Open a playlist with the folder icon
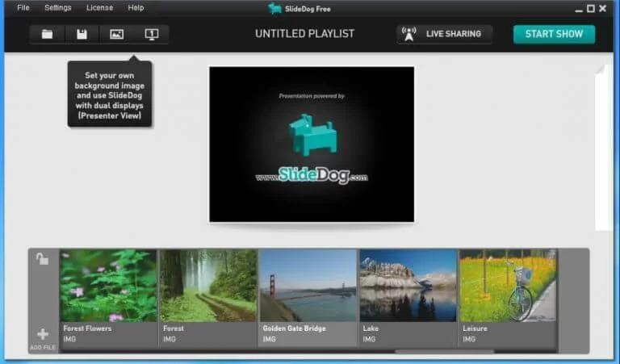Viewport: 620px width, 364px height. (x=48, y=34)
